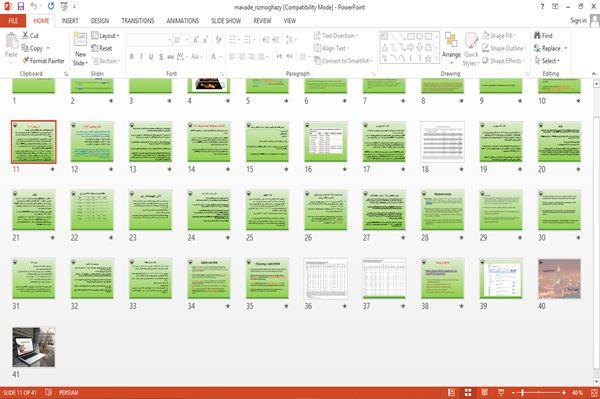The height and width of the screenshot is (399, 600).
Task: Apply Underline formatting
Action: click(151, 57)
